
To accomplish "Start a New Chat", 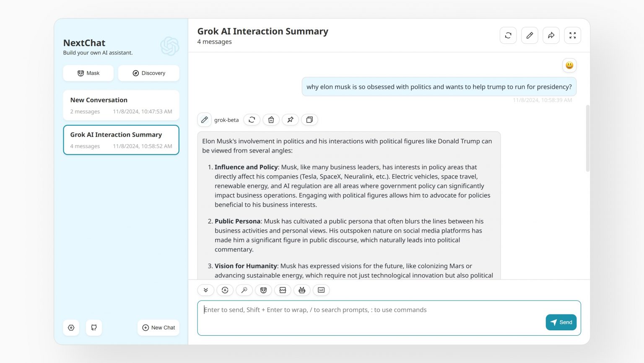I will click(158, 327).
